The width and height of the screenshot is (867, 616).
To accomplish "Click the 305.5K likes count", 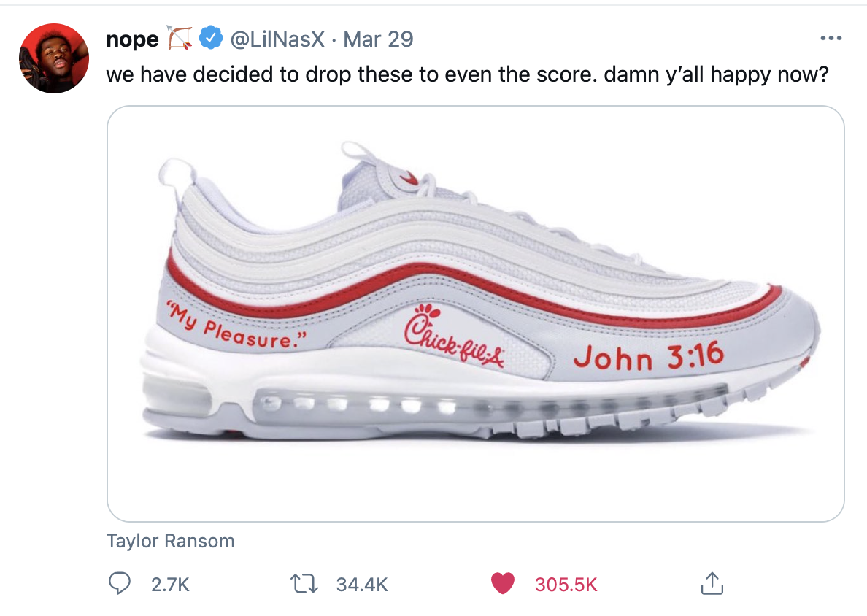I will click(x=566, y=584).
